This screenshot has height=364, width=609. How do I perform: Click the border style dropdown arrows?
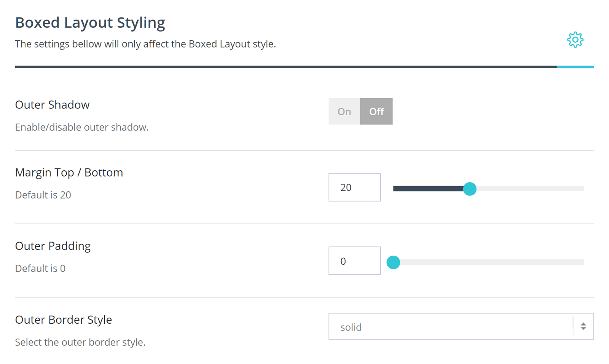583,326
